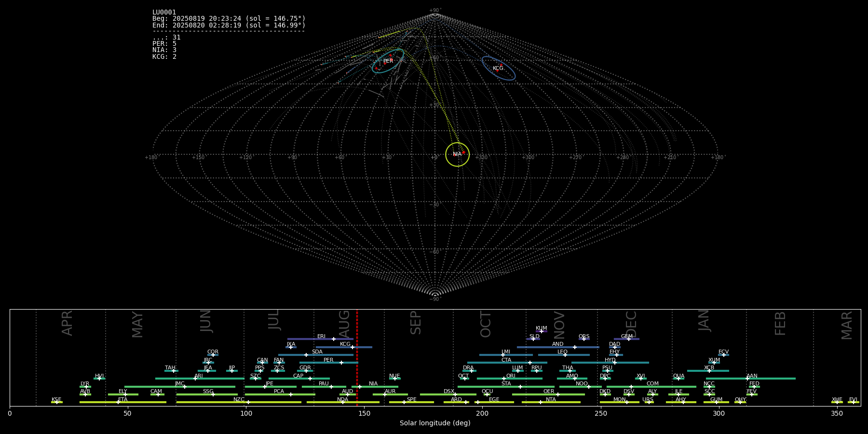Click the AUR shower label
The width and height of the screenshot is (868, 434).
[x=390, y=392]
